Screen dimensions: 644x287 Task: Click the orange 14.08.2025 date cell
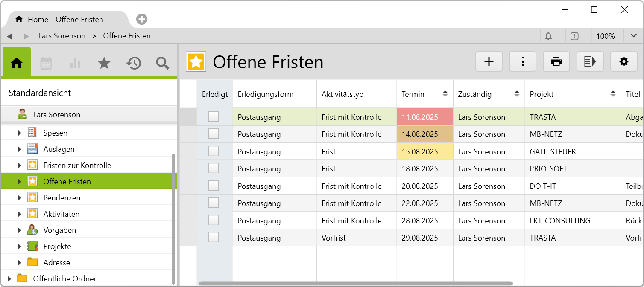425,134
